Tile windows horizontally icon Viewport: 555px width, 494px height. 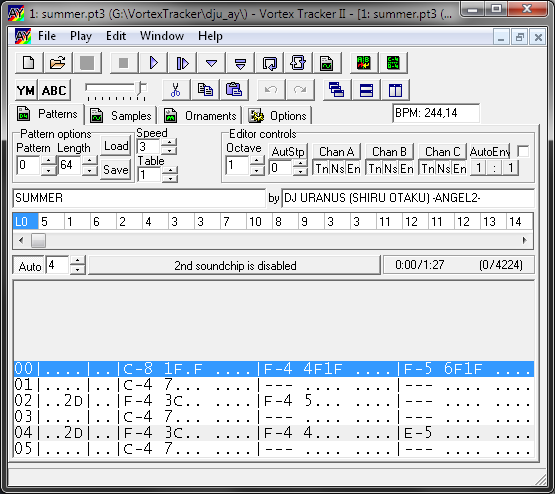point(366,90)
